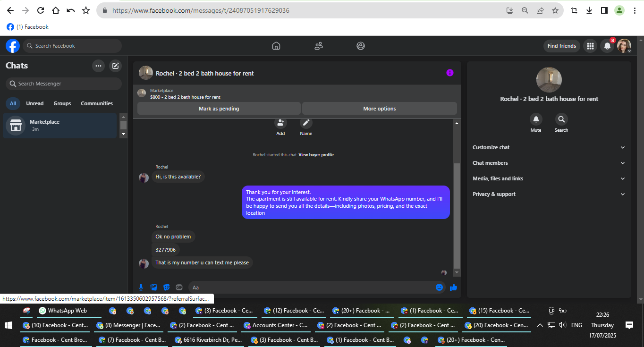
Task: Open the notifications bell with 8 badge
Action: [607, 46]
